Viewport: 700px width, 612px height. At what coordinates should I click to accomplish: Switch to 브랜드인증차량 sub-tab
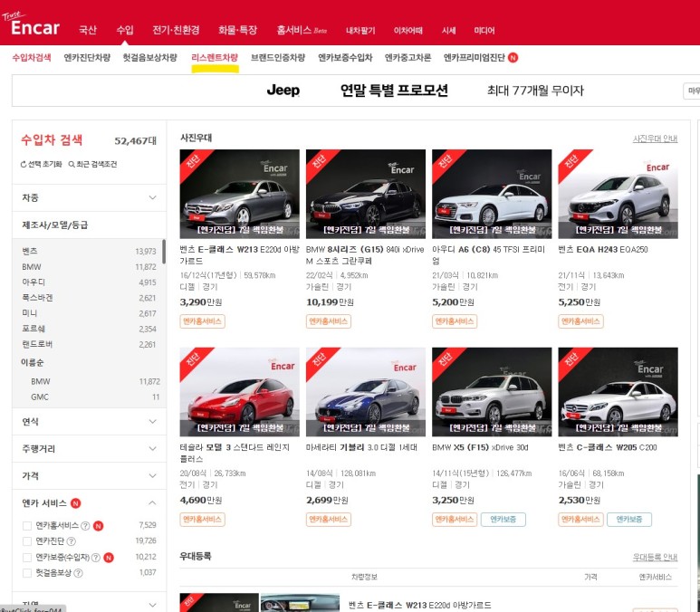coord(278,58)
